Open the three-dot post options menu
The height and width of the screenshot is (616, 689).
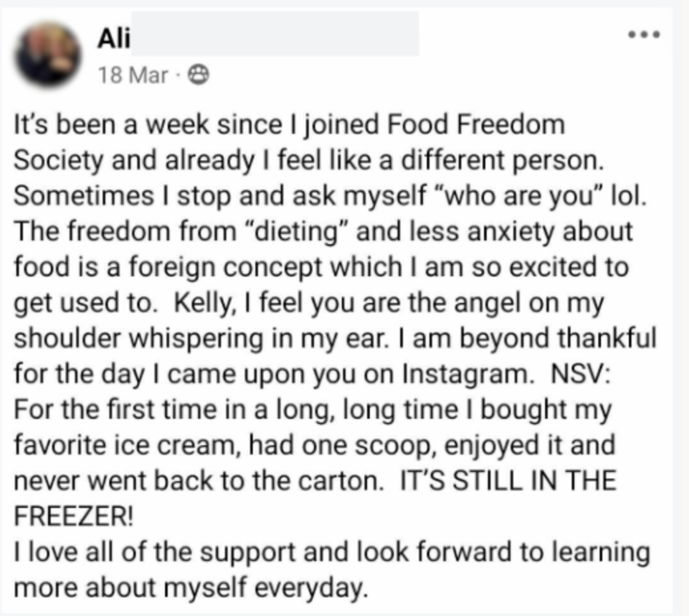[644, 34]
